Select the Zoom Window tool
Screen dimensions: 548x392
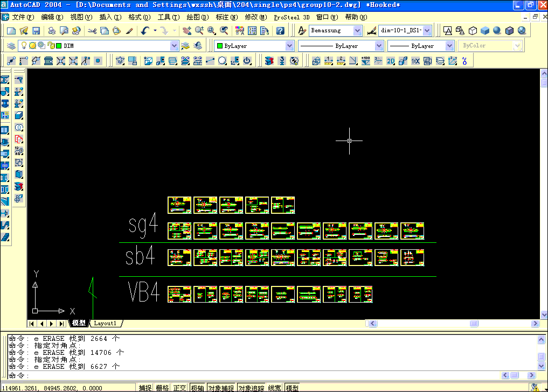coord(211,31)
